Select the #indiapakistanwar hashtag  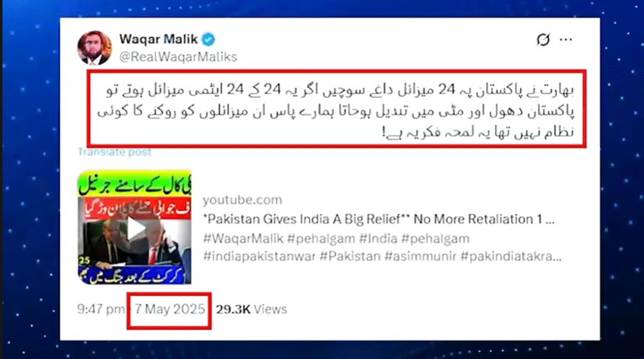pos(259,257)
